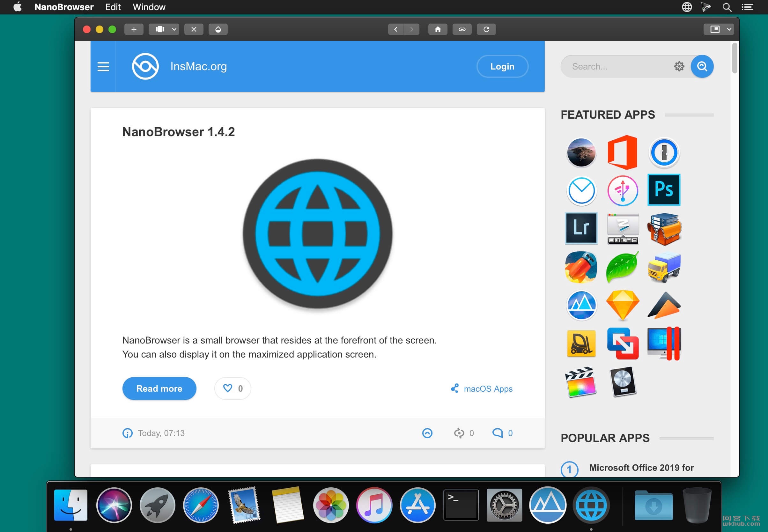Open the Popular Apps rank 1 badge

point(569,470)
